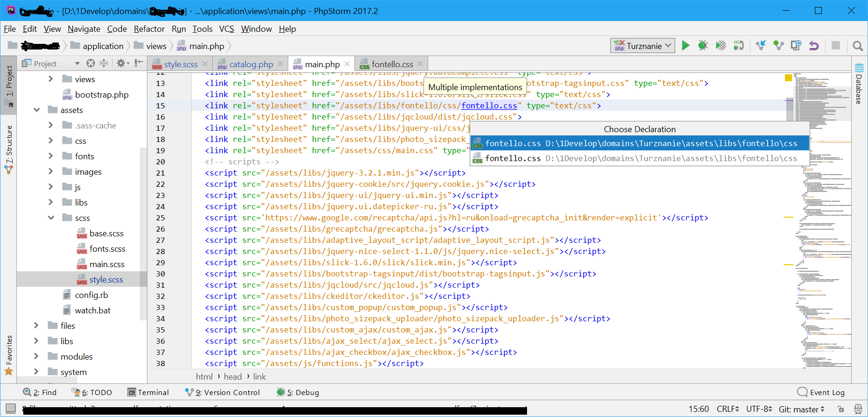
Task: Start debugging with the green bug icon
Action: (x=703, y=45)
